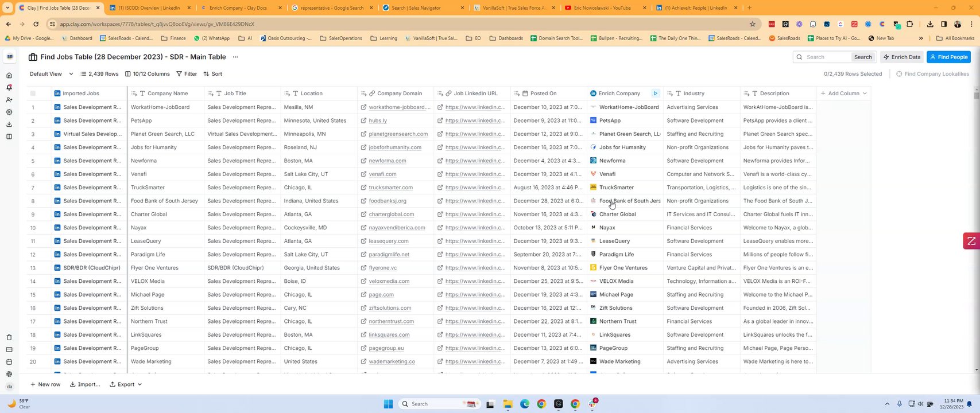Reload the page in Chrome
This screenshot has width=980, height=413.
coord(36,24)
